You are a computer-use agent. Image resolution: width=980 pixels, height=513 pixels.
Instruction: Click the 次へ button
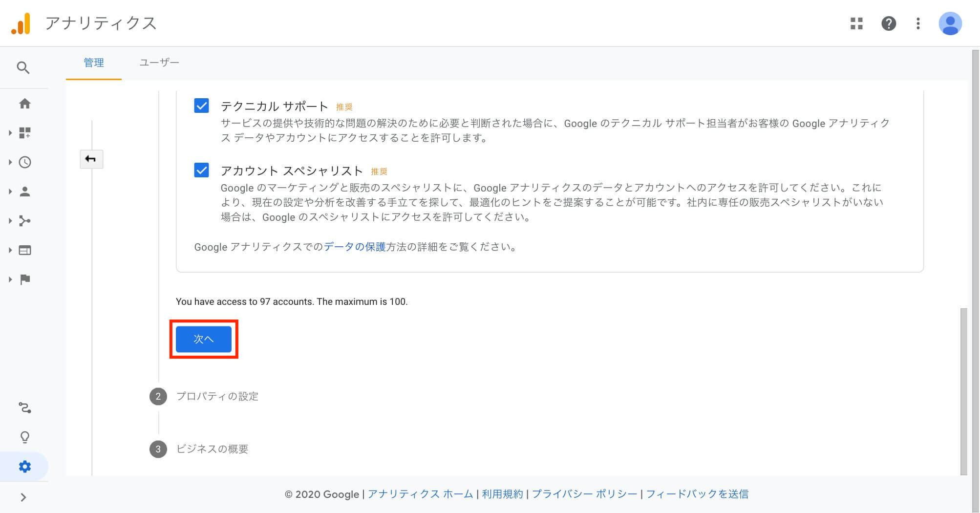coord(204,339)
